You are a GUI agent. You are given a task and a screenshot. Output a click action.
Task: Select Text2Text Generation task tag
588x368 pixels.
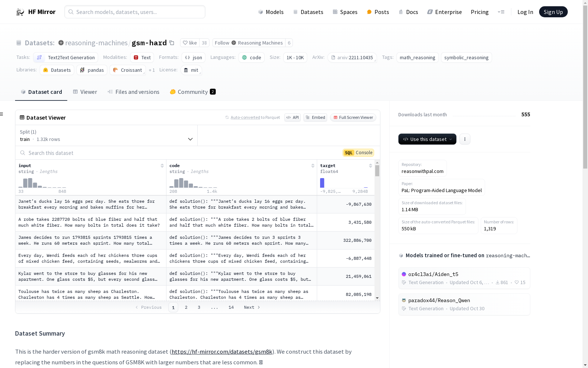coord(65,57)
